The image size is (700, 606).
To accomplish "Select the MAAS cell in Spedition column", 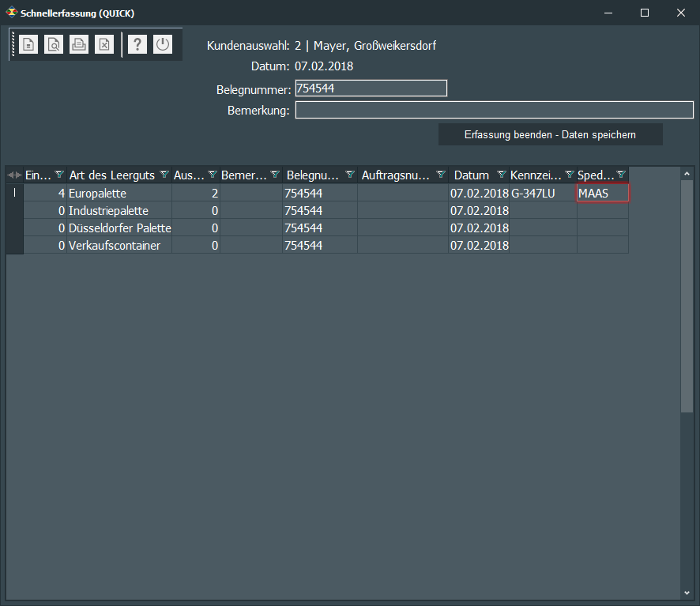I will point(603,193).
